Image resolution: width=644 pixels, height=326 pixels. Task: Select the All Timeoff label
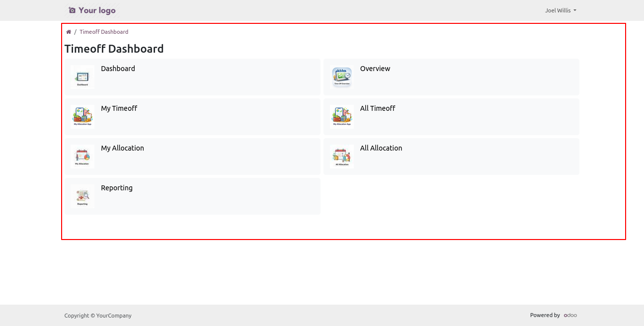coord(378,108)
